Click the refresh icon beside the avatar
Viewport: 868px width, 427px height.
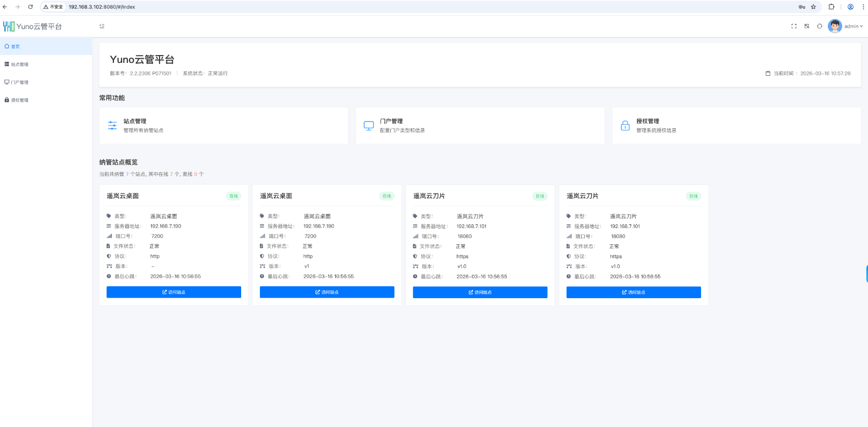pyautogui.click(x=820, y=26)
